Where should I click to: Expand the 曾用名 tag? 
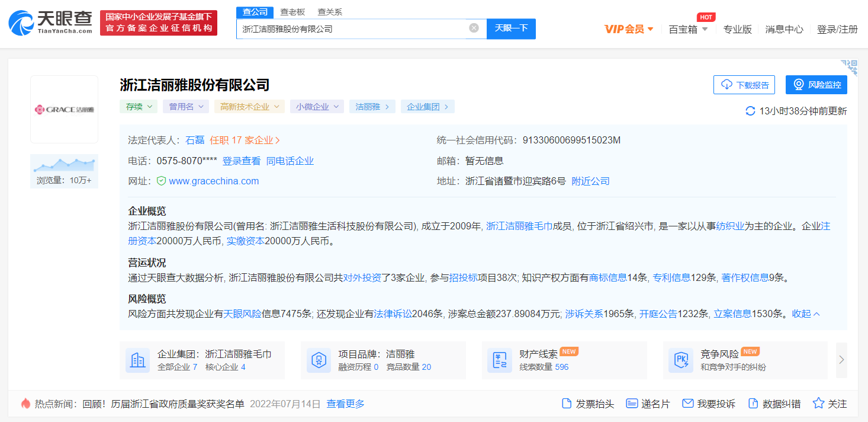tap(185, 107)
